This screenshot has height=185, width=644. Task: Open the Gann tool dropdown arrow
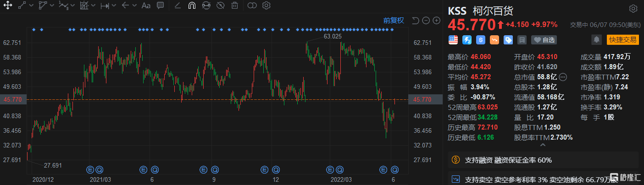93,6
